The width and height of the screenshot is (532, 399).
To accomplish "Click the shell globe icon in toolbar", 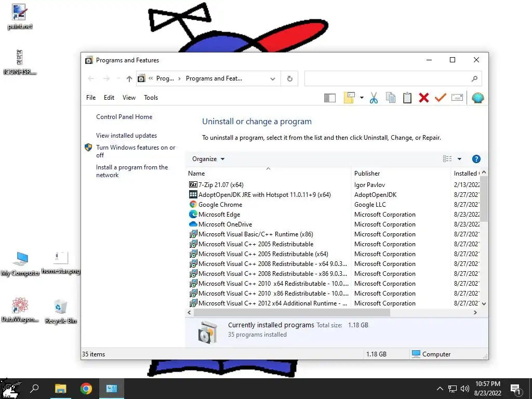I will pos(478,98).
